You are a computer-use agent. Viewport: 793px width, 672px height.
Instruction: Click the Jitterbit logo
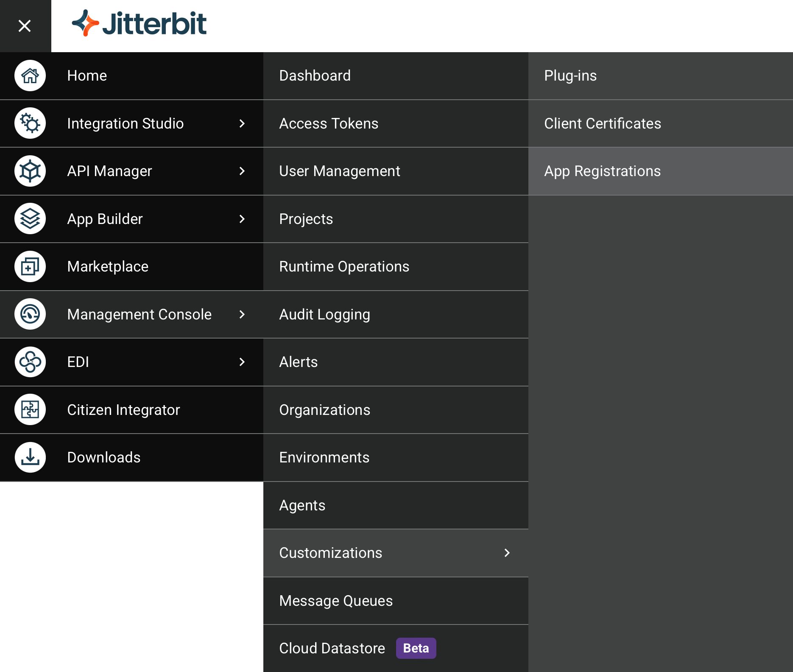coord(139,23)
